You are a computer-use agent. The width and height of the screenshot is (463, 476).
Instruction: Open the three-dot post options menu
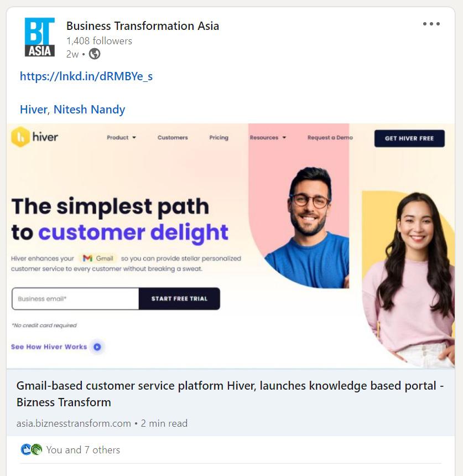coord(431,24)
